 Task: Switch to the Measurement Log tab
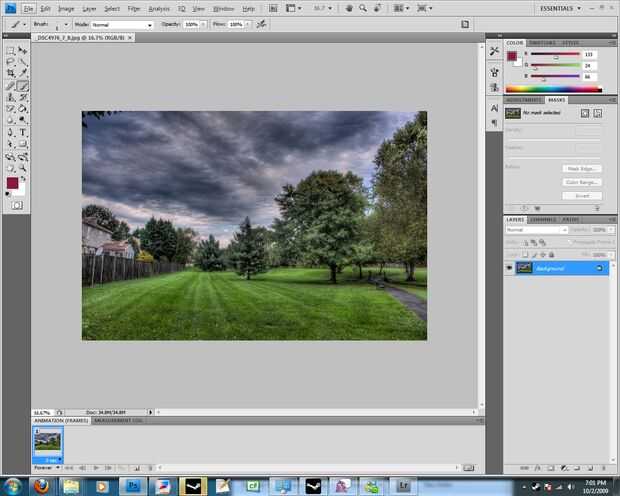coord(118,420)
